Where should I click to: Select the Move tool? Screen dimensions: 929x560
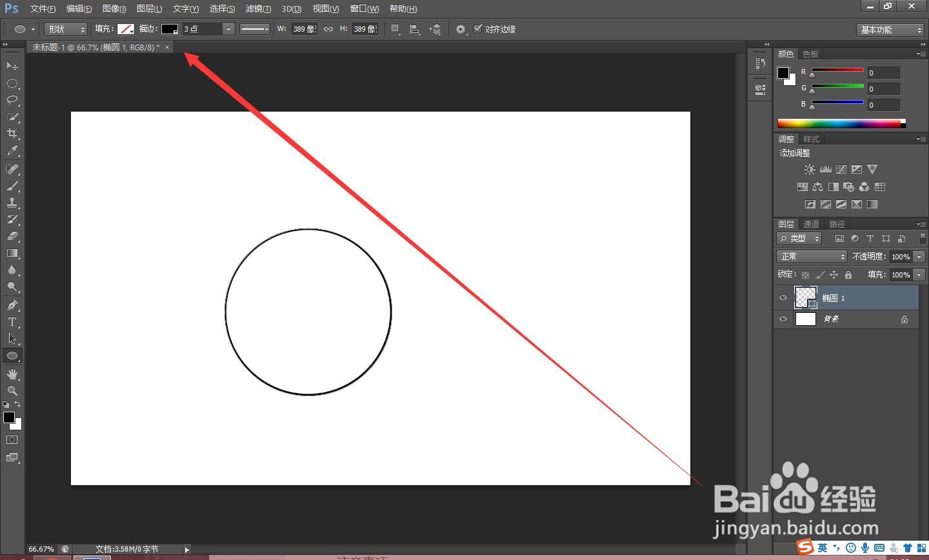point(12,66)
